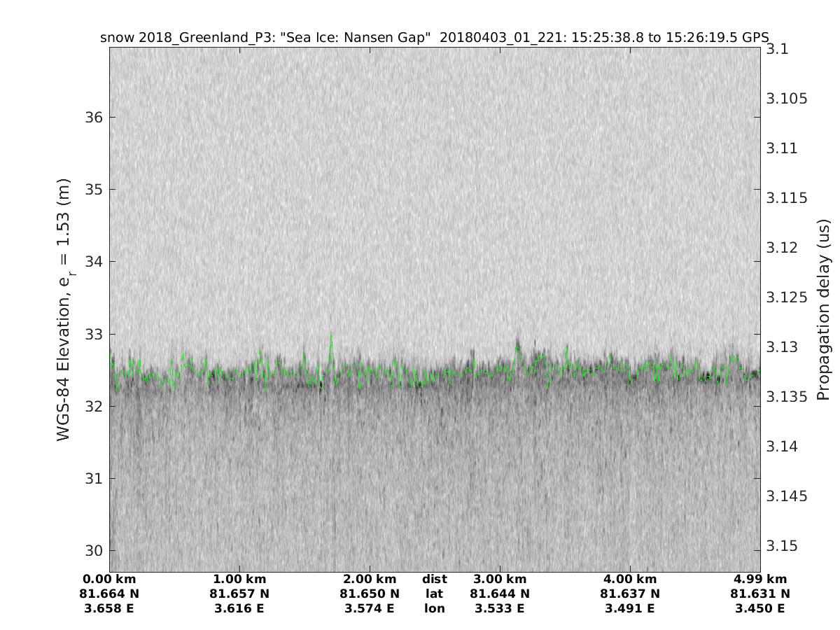Screen dimensions: 840x630
Task: Click the 1.00 km distance label
Action: (x=239, y=579)
